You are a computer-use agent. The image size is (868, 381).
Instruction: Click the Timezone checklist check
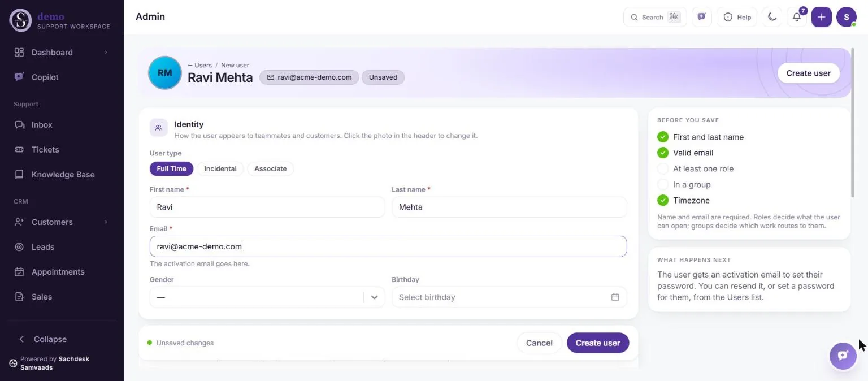(663, 200)
